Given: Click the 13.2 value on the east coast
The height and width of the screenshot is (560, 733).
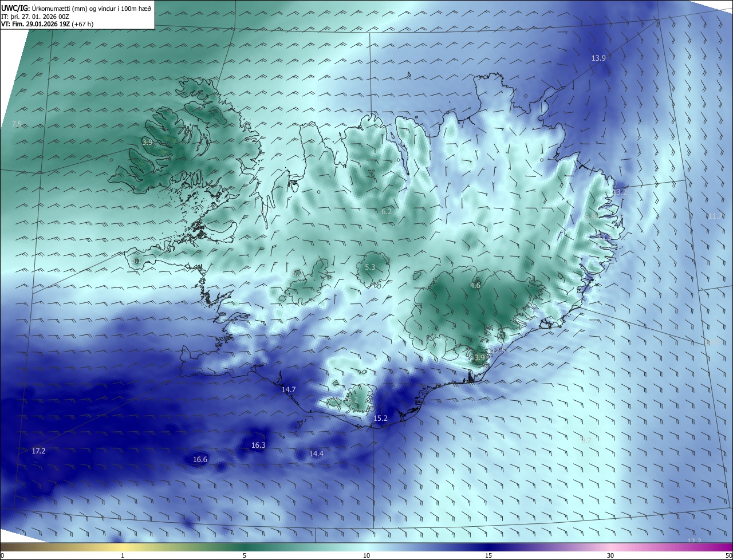Looking at the screenshot, I should pyautogui.click(x=619, y=192).
